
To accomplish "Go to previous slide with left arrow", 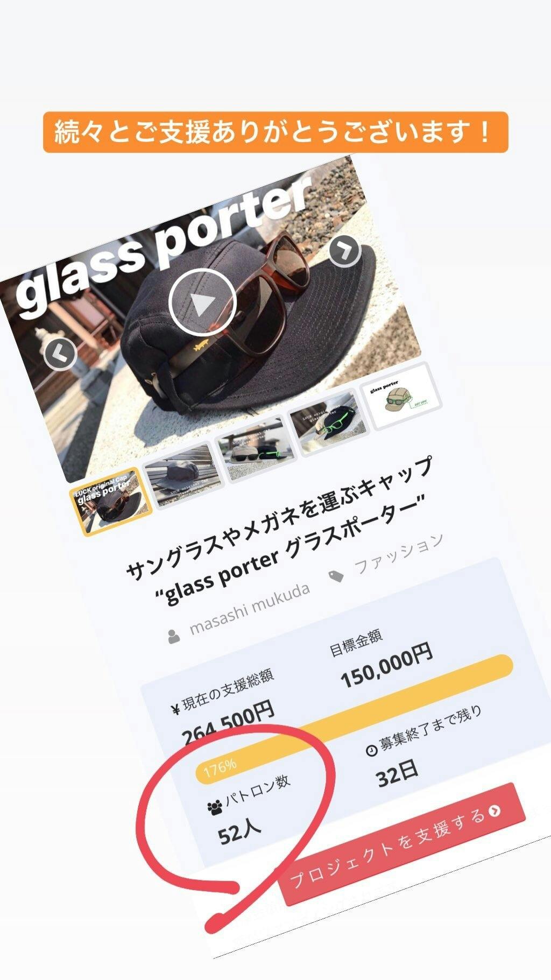I will (x=60, y=354).
